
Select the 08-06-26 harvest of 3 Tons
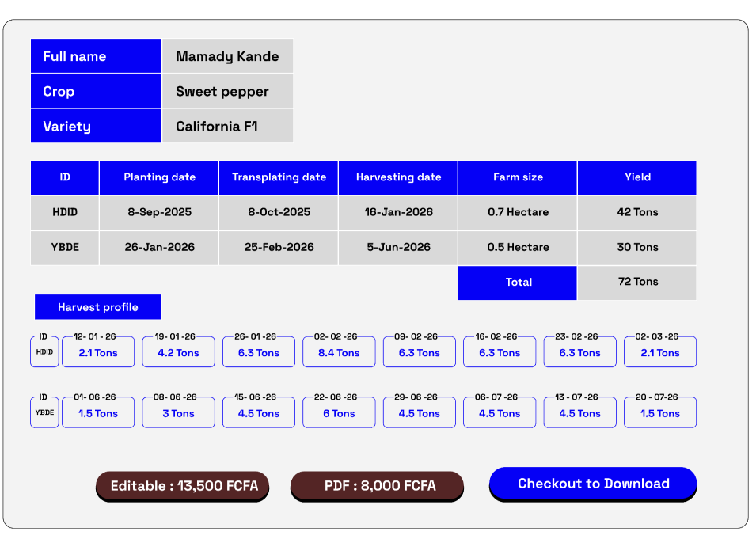pyautogui.click(x=178, y=413)
